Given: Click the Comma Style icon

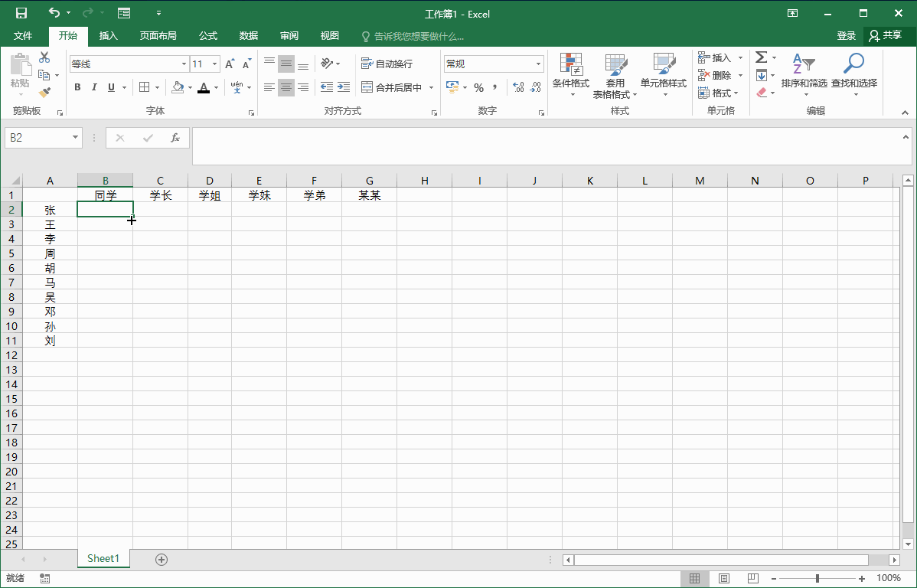Looking at the screenshot, I should [494, 87].
